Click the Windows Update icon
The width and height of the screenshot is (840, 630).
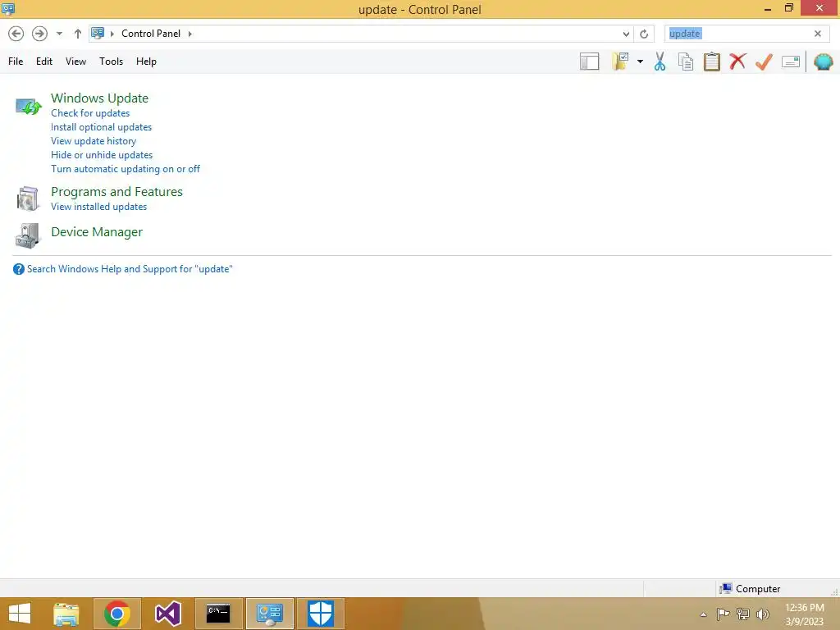pyautogui.click(x=29, y=107)
